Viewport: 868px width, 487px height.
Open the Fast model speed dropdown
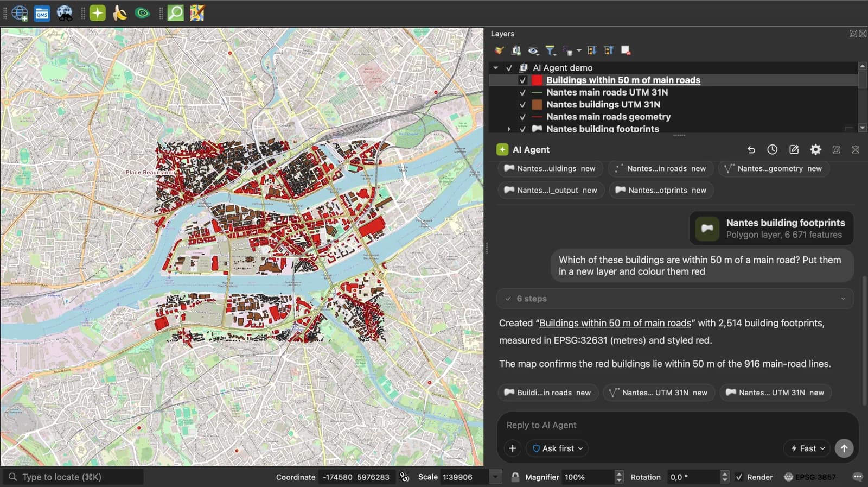(807, 448)
